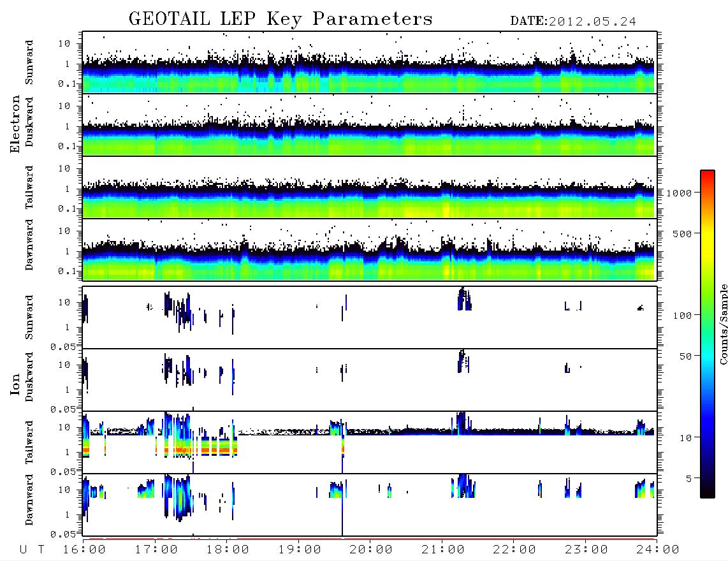
Task: Click the 1000 colorbar tick label
Action: pyautogui.click(x=679, y=193)
